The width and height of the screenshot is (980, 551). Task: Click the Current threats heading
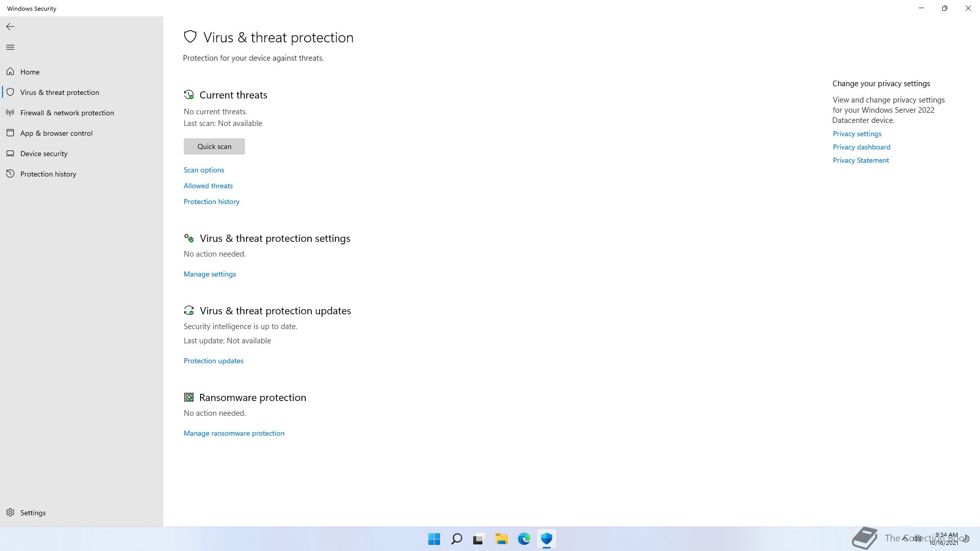(x=233, y=95)
